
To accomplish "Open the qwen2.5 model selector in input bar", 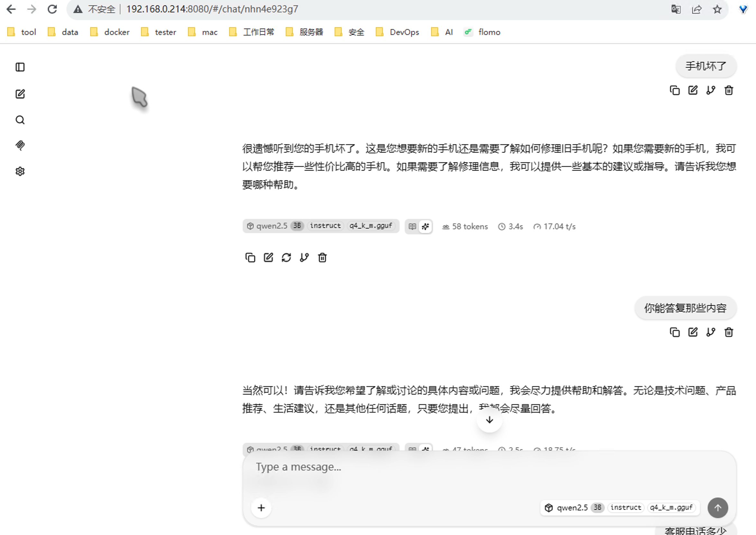I will point(620,508).
